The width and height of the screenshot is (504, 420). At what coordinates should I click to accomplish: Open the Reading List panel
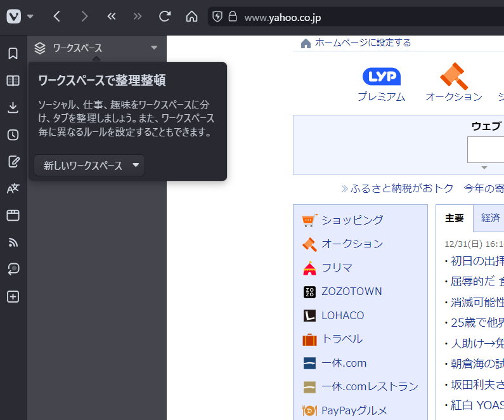coord(13,81)
